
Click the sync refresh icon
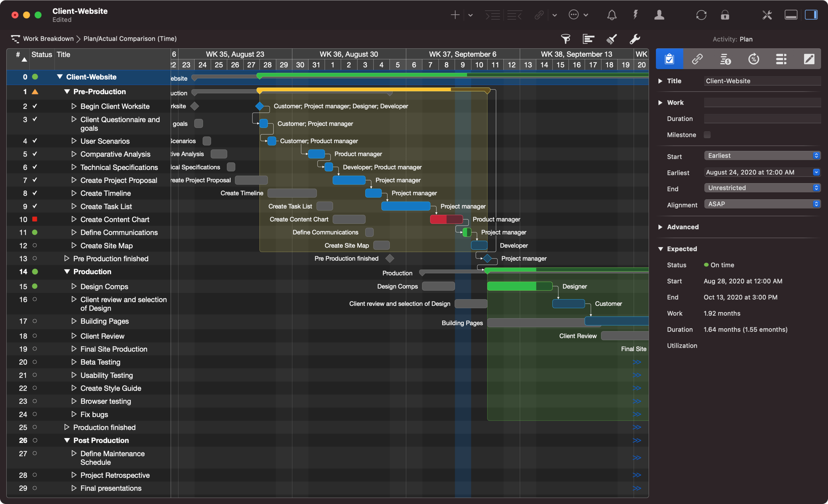coord(701,15)
